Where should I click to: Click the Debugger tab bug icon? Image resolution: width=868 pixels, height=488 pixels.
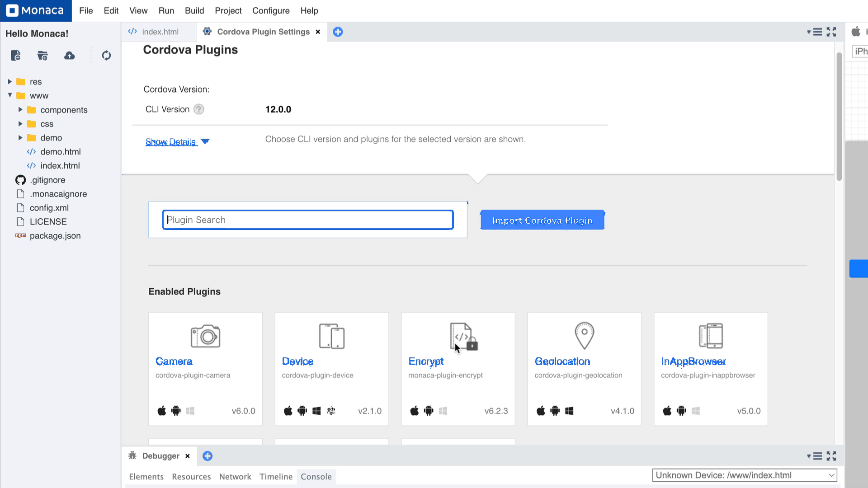(x=132, y=455)
